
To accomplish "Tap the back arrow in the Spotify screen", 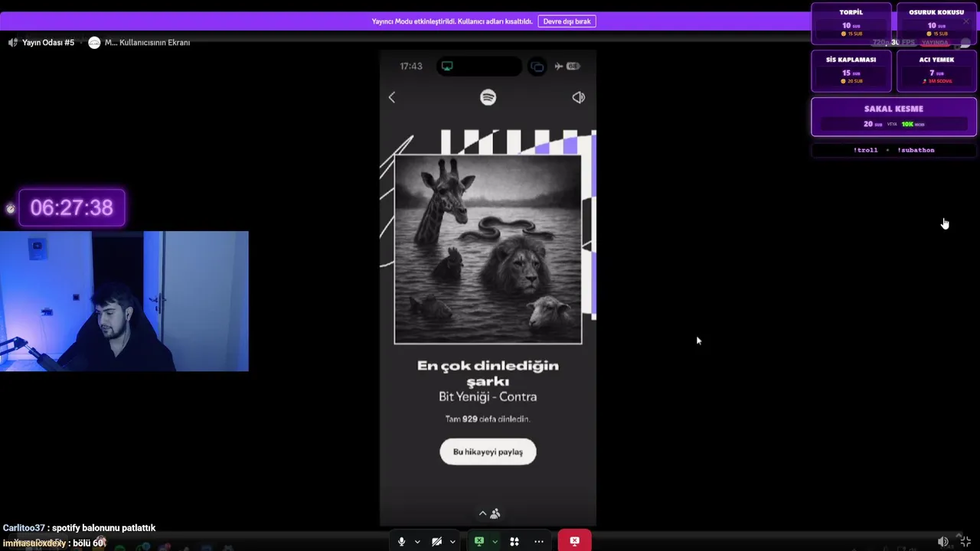I will click(392, 97).
